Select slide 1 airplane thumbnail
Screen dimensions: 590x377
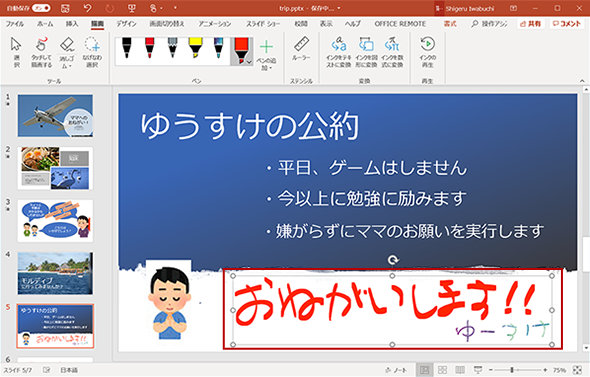(55, 116)
